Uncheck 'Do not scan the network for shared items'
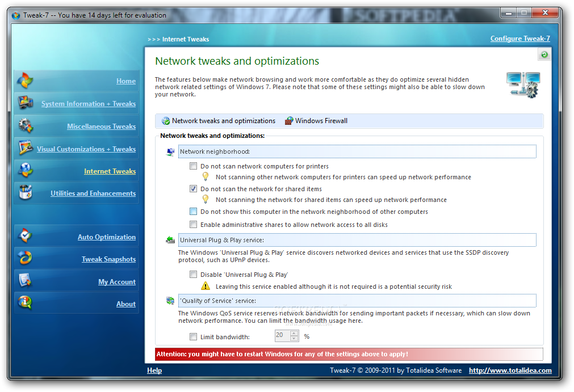This screenshot has width=574, height=392. tap(193, 189)
